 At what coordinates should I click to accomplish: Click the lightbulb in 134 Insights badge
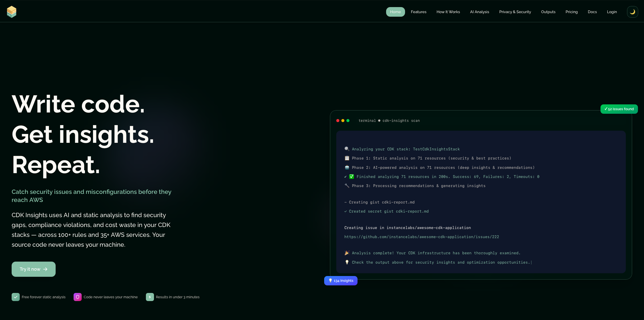[x=330, y=281]
